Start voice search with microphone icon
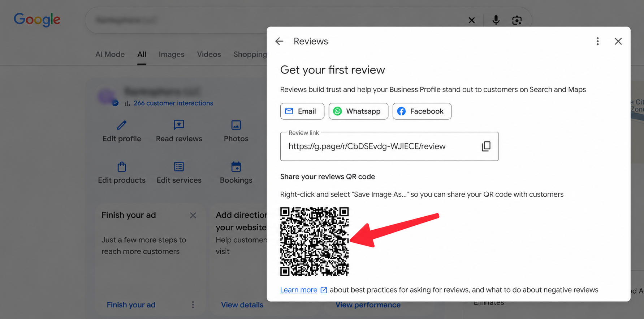Image resolution: width=644 pixels, height=319 pixels. 496,20
